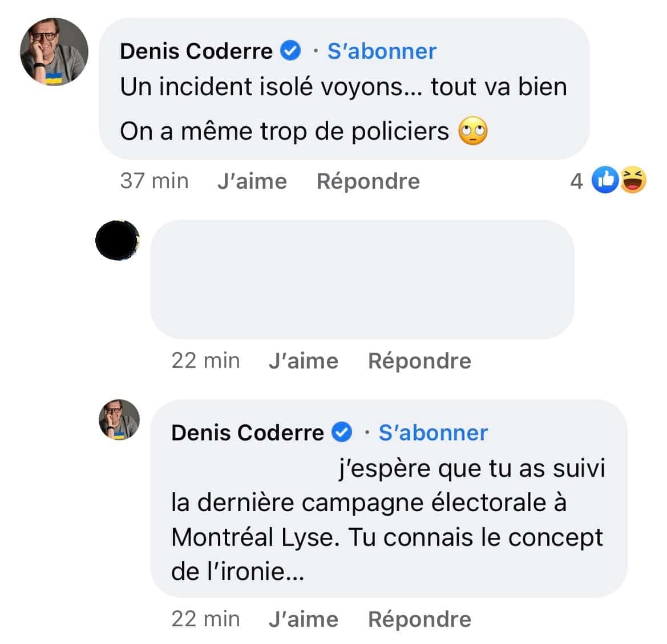
Task: Click verified badge on the 'j'espère que tu' reply
Action: coord(342,433)
